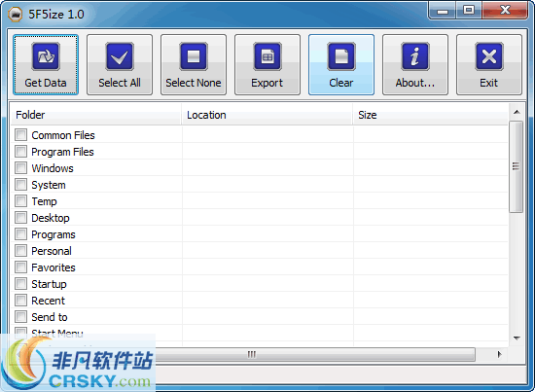Viewport: 535px width, 392px height.
Task: Click the Select None button
Action: coord(194,64)
